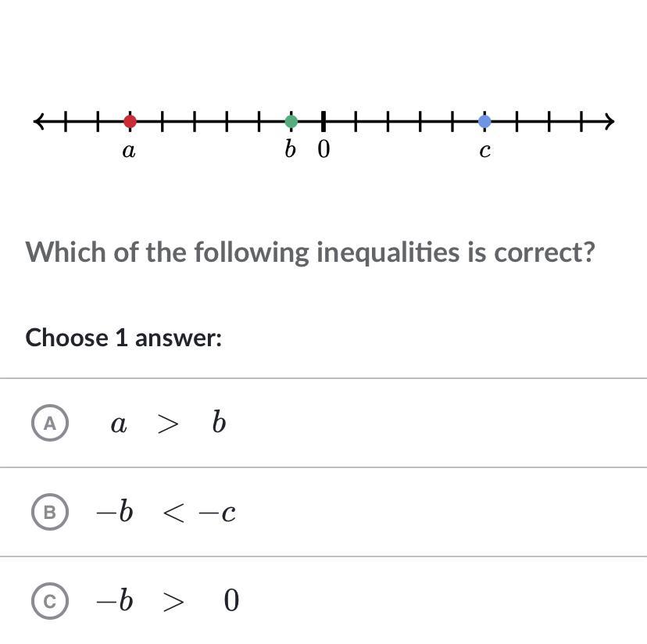Select radio button C
The height and width of the screenshot is (644, 647).
click(x=50, y=601)
